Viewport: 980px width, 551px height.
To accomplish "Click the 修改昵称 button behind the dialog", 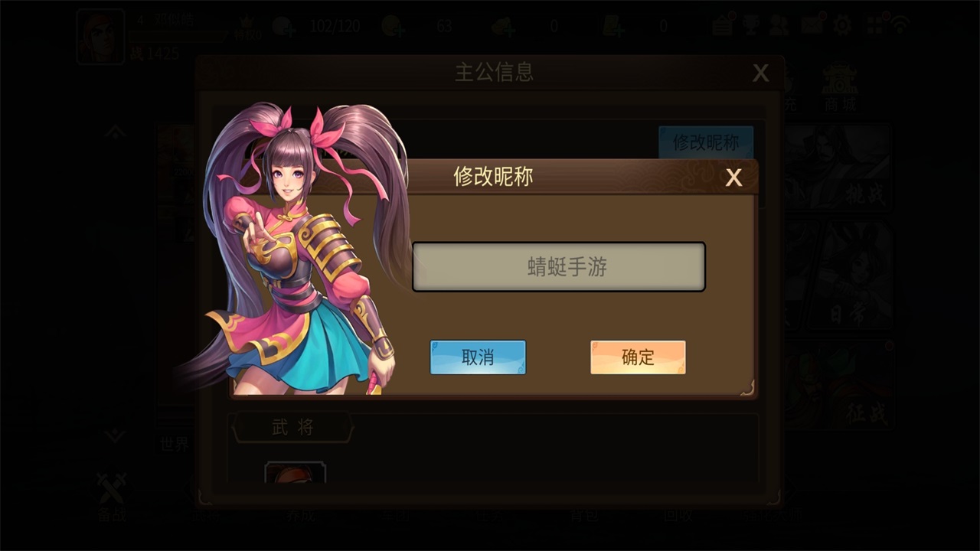I will coord(706,142).
